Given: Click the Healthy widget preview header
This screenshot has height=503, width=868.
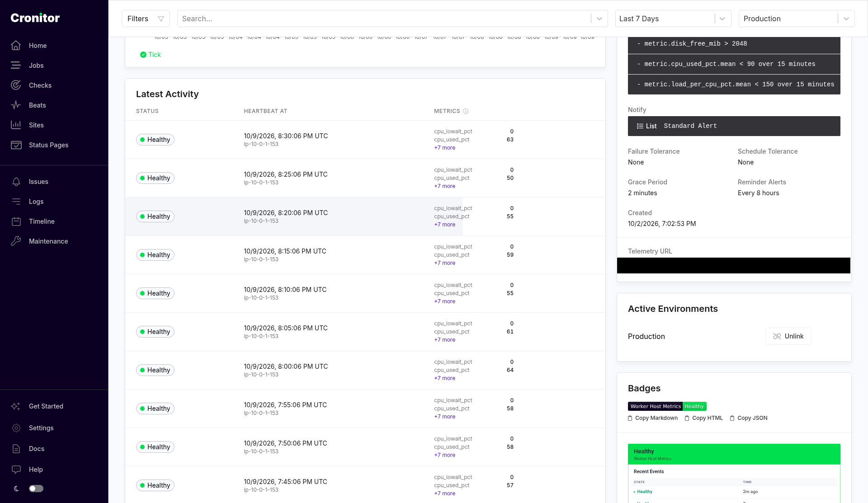Looking at the screenshot, I should [x=734, y=454].
